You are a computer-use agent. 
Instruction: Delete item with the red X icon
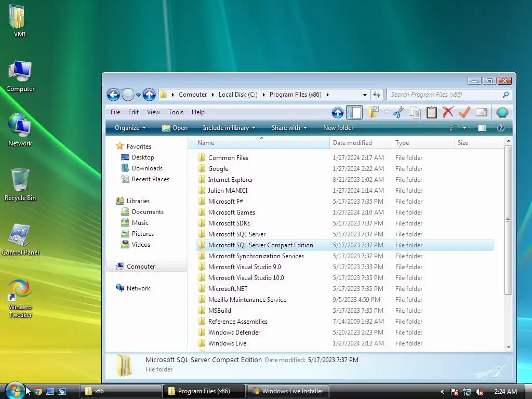click(448, 112)
